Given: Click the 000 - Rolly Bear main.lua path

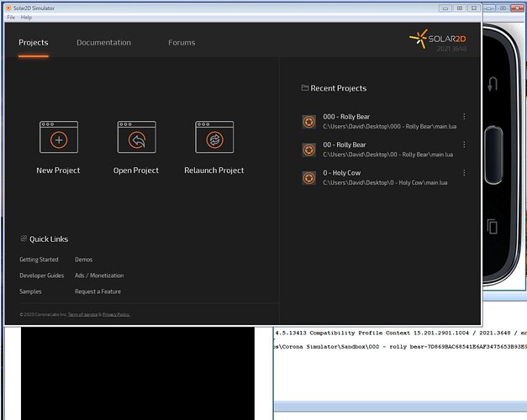Looking at the screenshot, I should [x=390, y=126].
